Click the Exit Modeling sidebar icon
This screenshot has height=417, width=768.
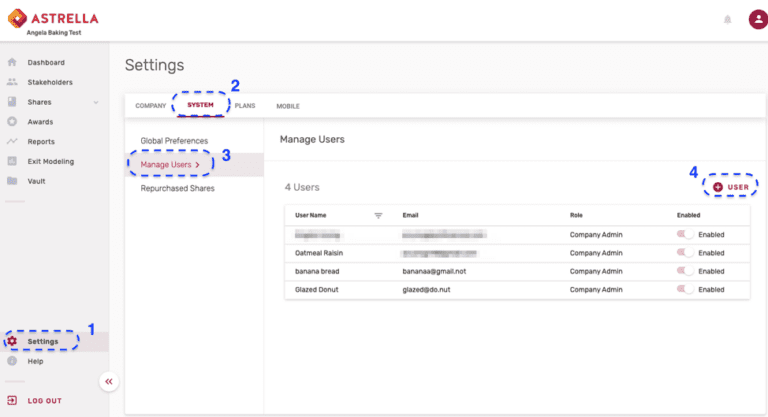(12, 161)
